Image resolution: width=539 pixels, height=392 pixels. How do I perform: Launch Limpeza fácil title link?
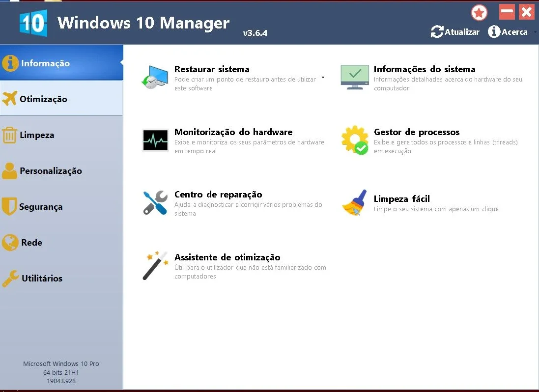[x=402, y=198]
